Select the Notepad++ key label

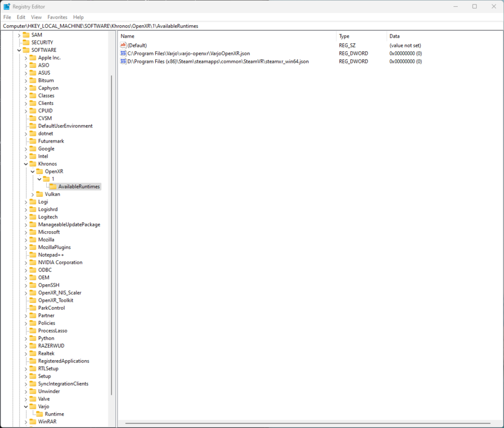click(51, 255)
